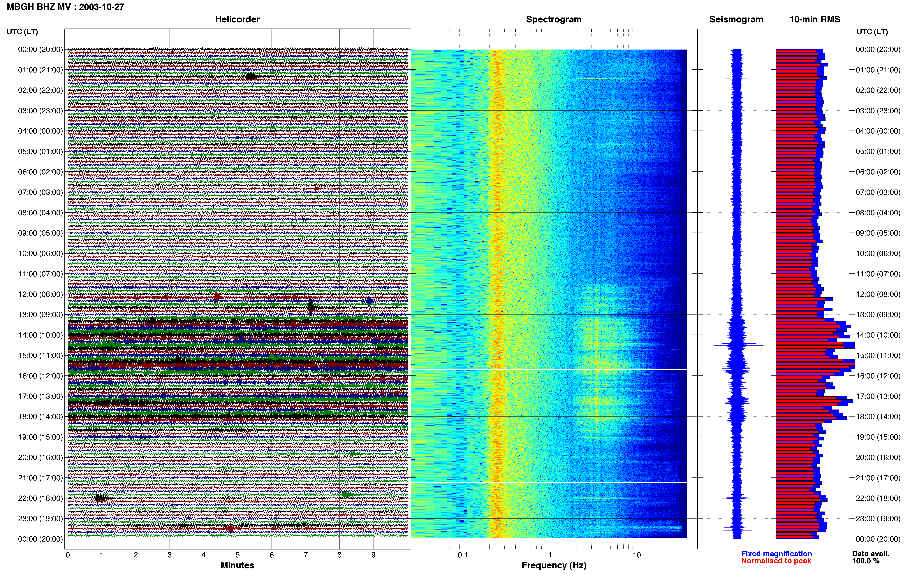Click the 'Fixed magnification' legend entry

[776, 554]
